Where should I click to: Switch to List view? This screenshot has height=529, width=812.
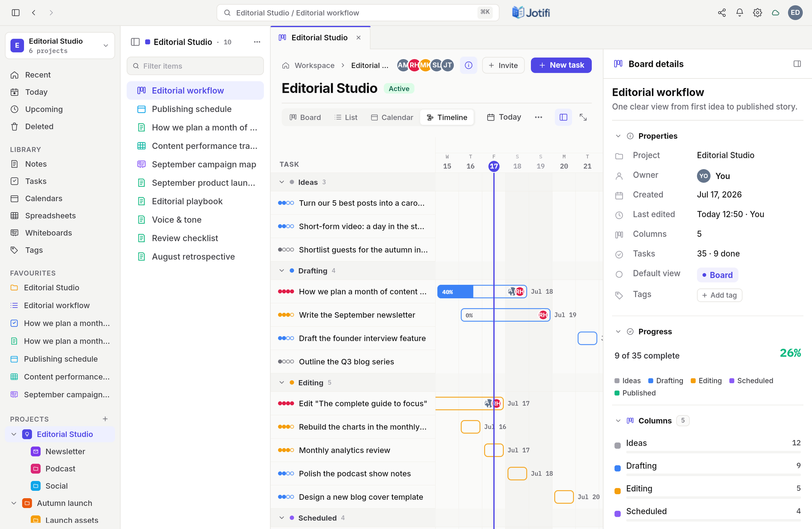(346, 117)
